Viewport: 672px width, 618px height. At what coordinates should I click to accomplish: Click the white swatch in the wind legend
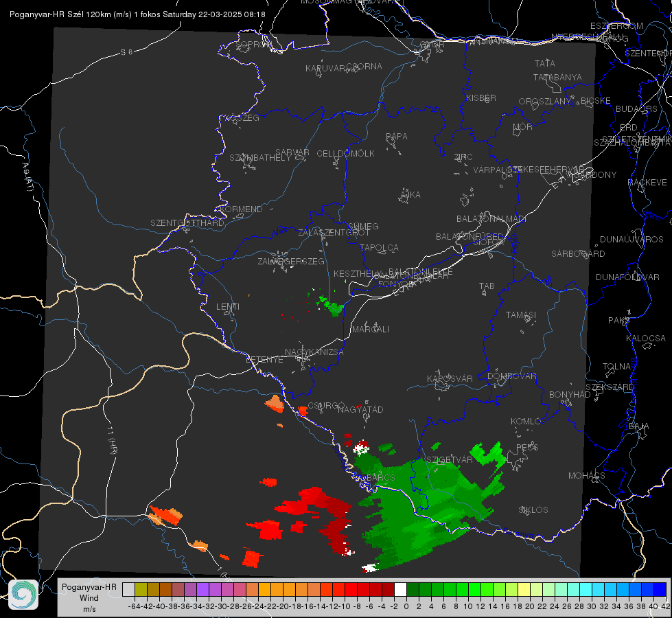tap(400, 589)
